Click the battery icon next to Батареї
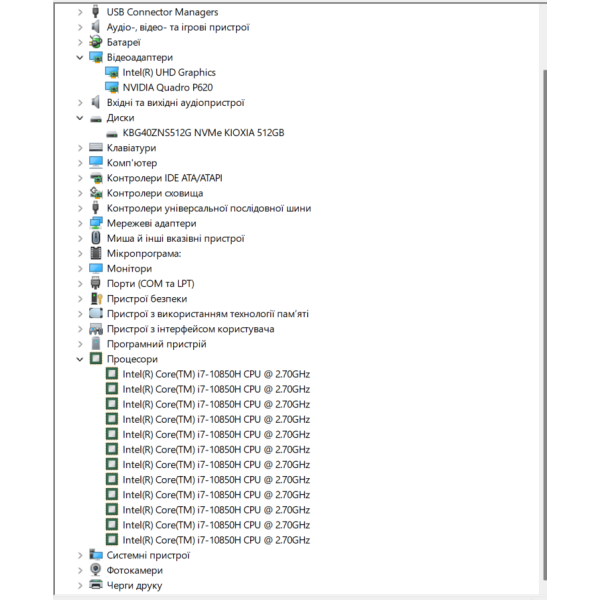600x600 pixels. [x=96, y=42]
